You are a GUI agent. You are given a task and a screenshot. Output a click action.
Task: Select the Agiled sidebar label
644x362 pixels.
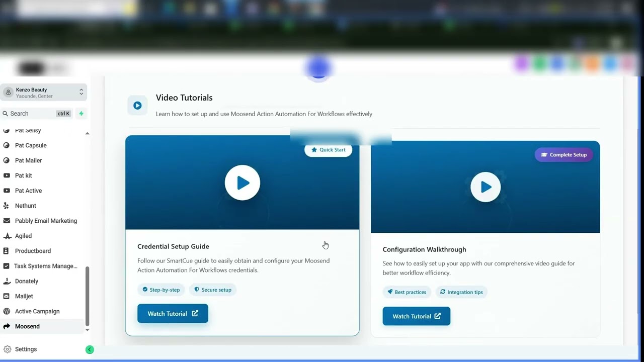[23, 236]
